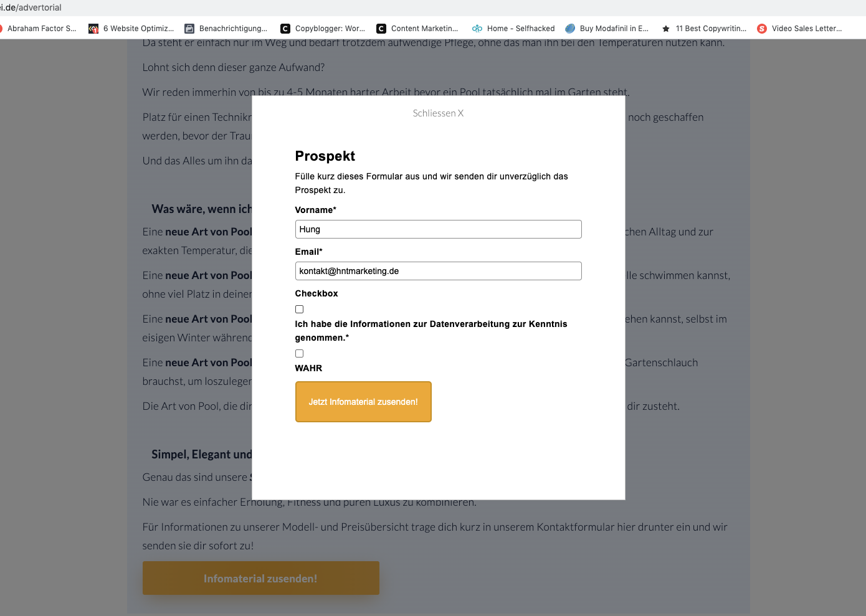Open the Video Sales Letter bookmark icon
866x616 pixels.
pos(762,29)
